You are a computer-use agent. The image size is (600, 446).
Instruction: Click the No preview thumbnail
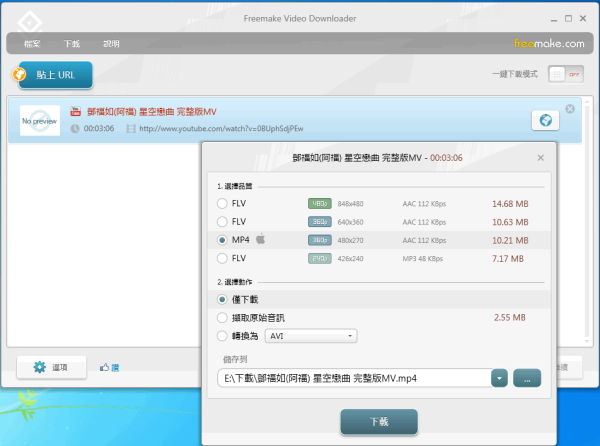point(40,120)
